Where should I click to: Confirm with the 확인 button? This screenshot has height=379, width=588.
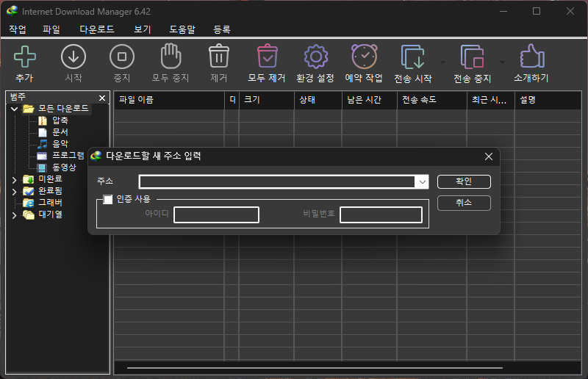(x=464, y=182)
